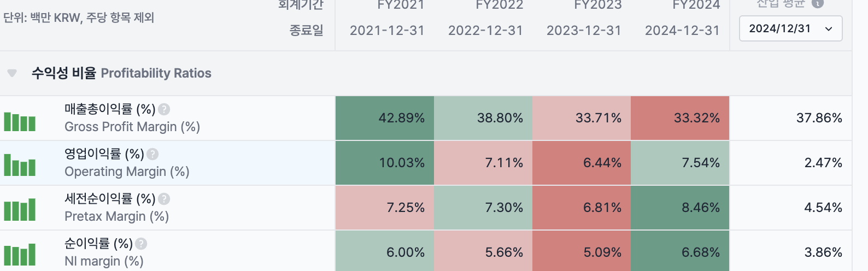Collapse the 수익성 비율 Profitability Ratios section

12,73
